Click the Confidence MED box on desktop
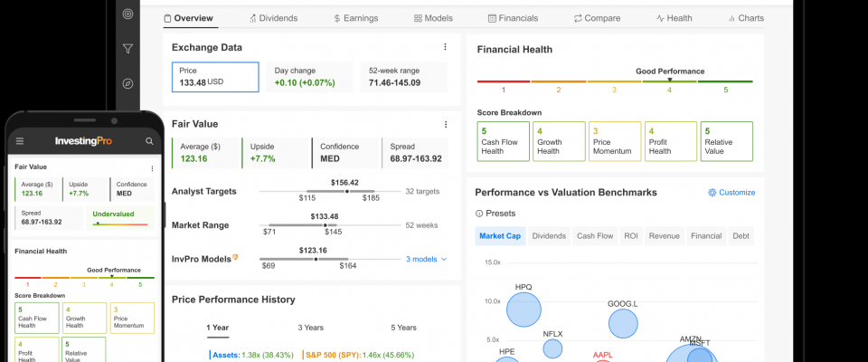 point(344,153)
